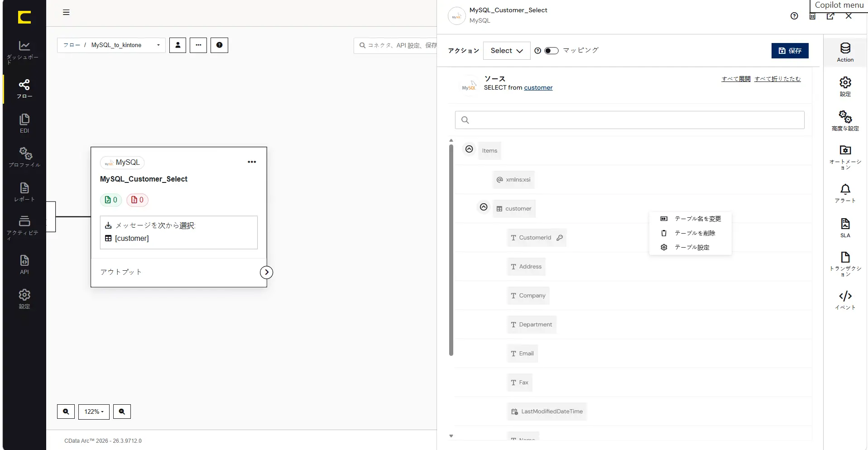Click the red error count badge
Image resolution: width=868 pixels, height=450 pixels.
pos(137,200)
